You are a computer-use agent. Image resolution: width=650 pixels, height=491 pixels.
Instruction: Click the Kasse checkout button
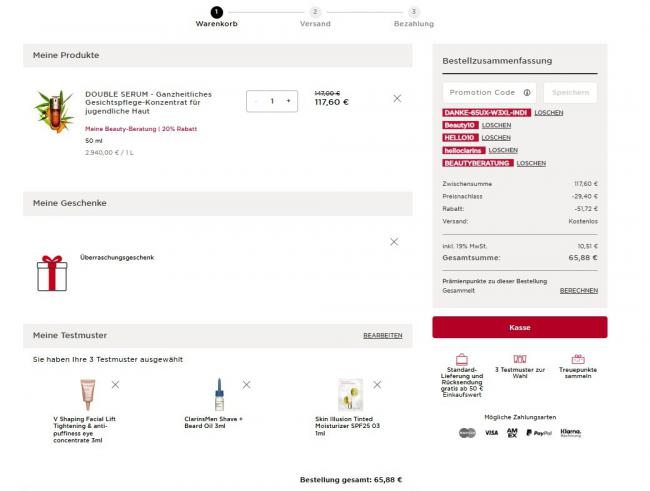[519, 327]
